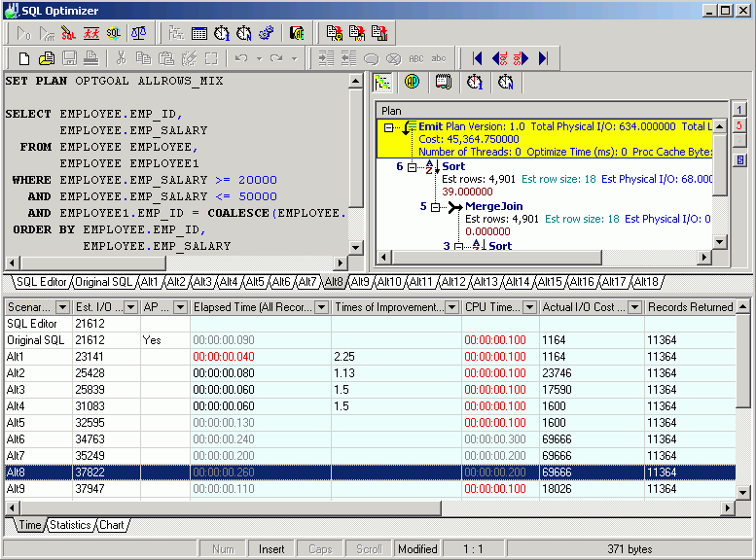756x560 pixels.
Task: Click the Open file folder icon
Action: point(47,58)
